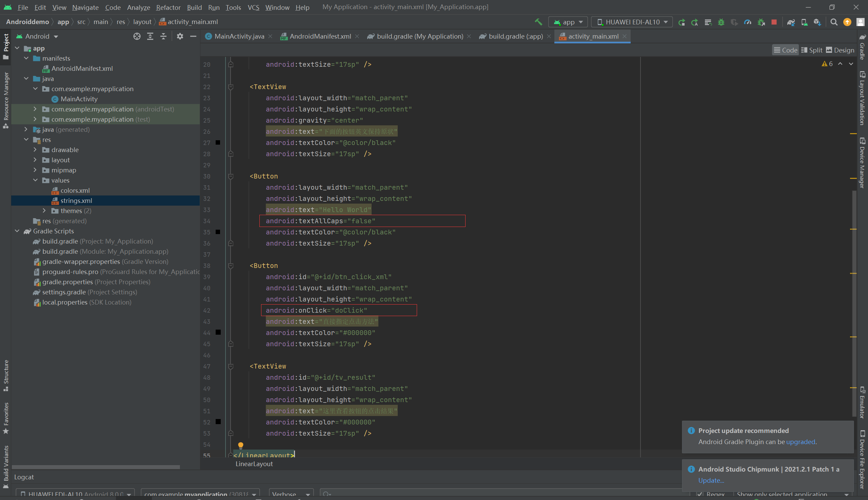Screen dimensions: 868x500
Task: Click the Make Project hammer icon
Action: pyautogui.click(x=538, y=22)
